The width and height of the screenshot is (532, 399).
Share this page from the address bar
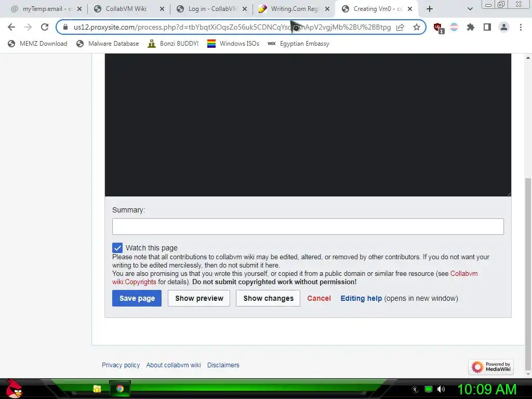[x=400, y=27]
